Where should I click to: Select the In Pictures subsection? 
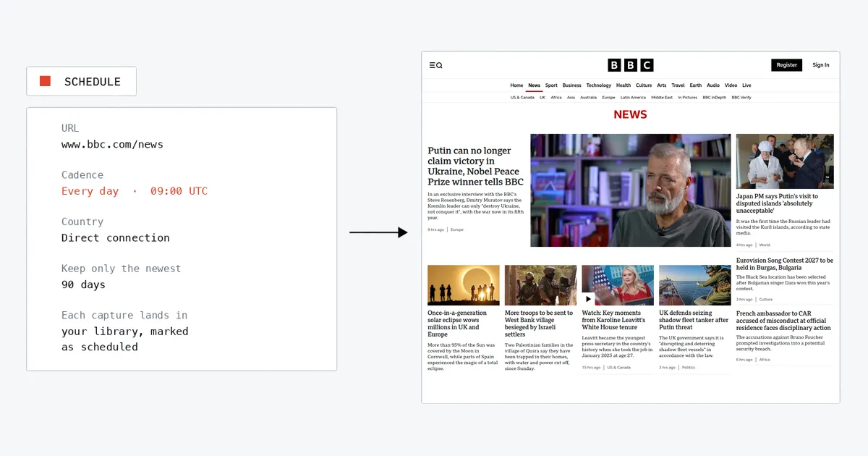(x=688, y=97)
